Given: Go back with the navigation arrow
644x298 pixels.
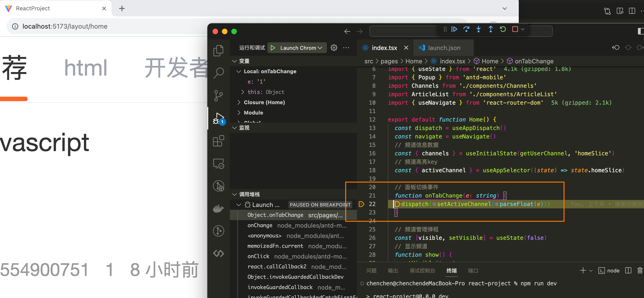Looking at the screenshot, I should click(347, 31).
